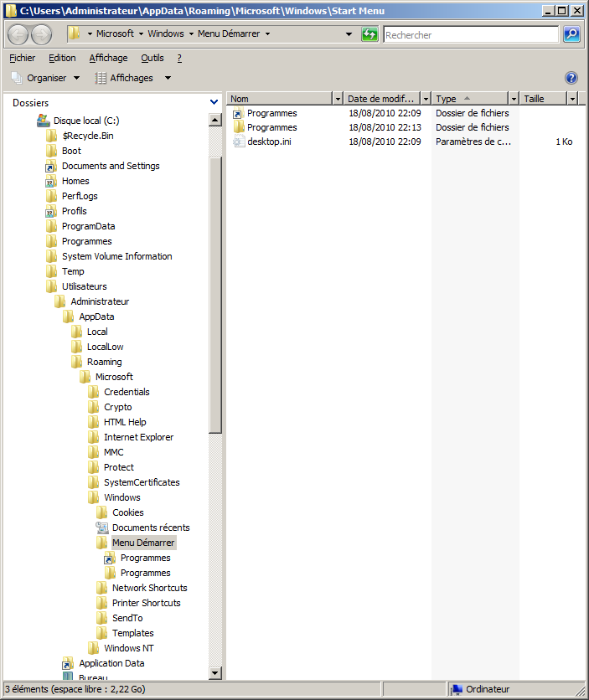Open the Fichier menu
This screenshot has width=589, height=700.
click(x=23, y=58)
